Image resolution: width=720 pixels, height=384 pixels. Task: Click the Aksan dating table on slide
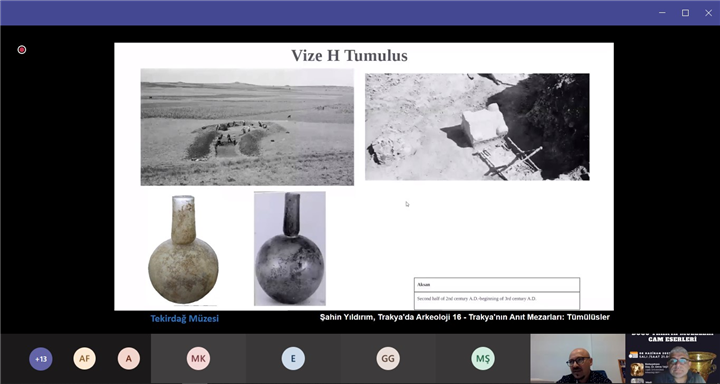pos(497,294)
